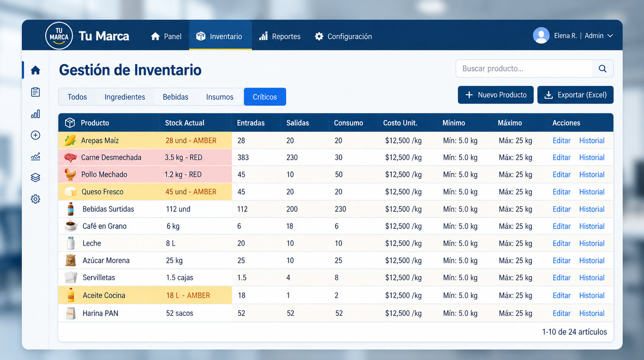644x360 pixels.
Task: Open the gear icon in left sidebar
Action: coord(35,199)
